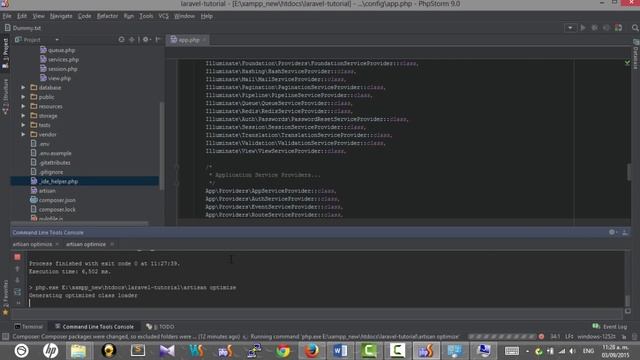Click the collapse-all icon in Project panel

131,40
